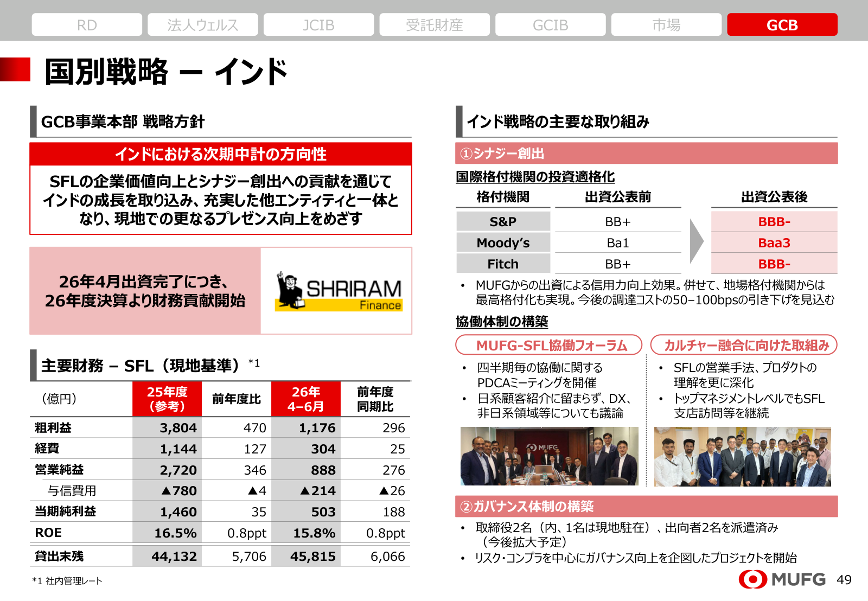Click the *1 社内管理レート footnote
This screenshot has height=601, width=868.
pyautogui.click(x=67, y=580)
